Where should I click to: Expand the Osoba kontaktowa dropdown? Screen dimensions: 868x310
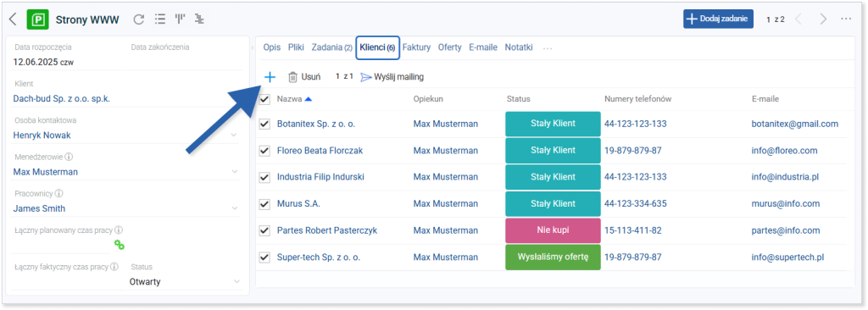coord(234,135)
